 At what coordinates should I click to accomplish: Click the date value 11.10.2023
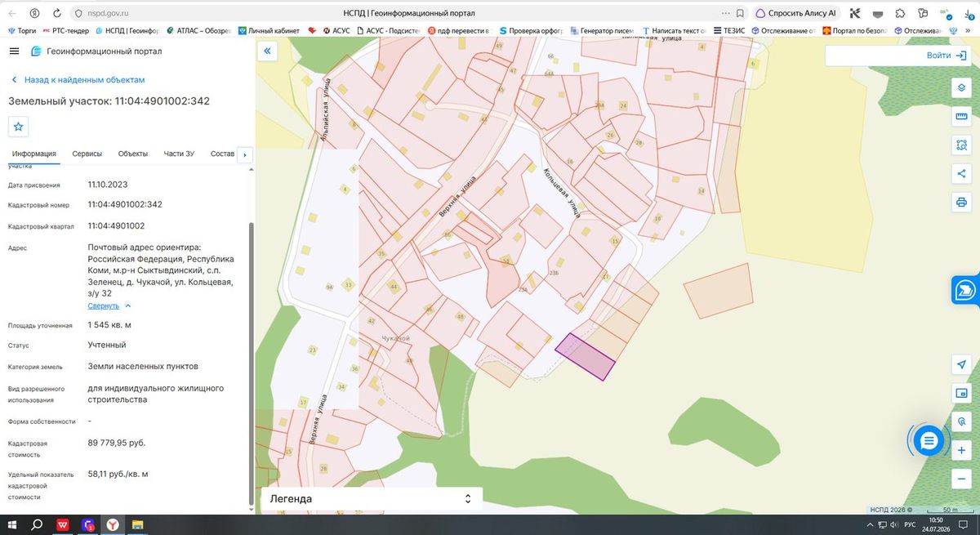(108, 185)
